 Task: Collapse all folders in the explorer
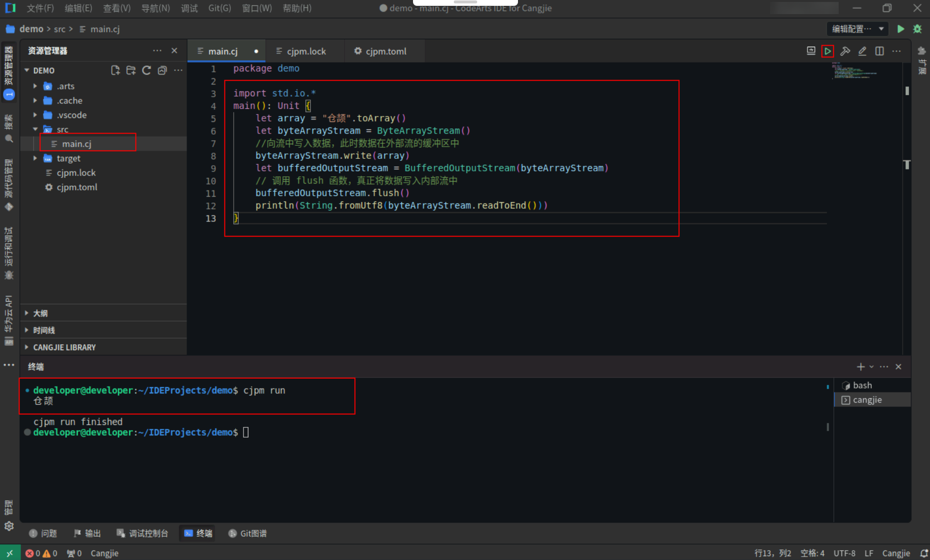(162, 70)
